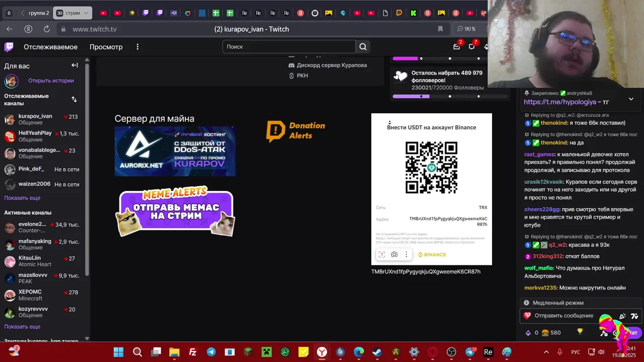Select the TMBrUXnd1fpPygyqkjuQXgweemeK6CR87h address text below QR
Image resolution: width=644 pixels, height=362 pixels.
click(426, 271)
